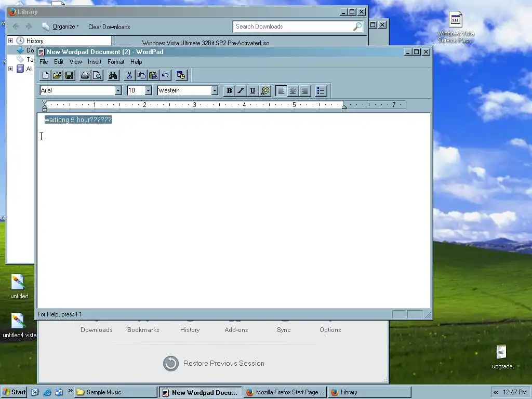The height and width of the screenshot is (399, 532).
Task: Switch to Mozilla Firefox Start Page taskbar button
Action: coord(285,392)
